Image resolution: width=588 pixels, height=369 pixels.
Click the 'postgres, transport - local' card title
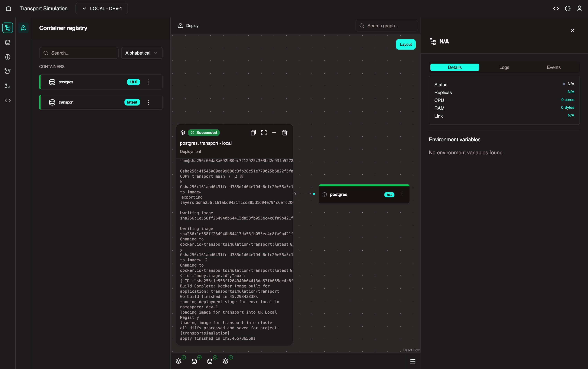(x=206, y=143)
